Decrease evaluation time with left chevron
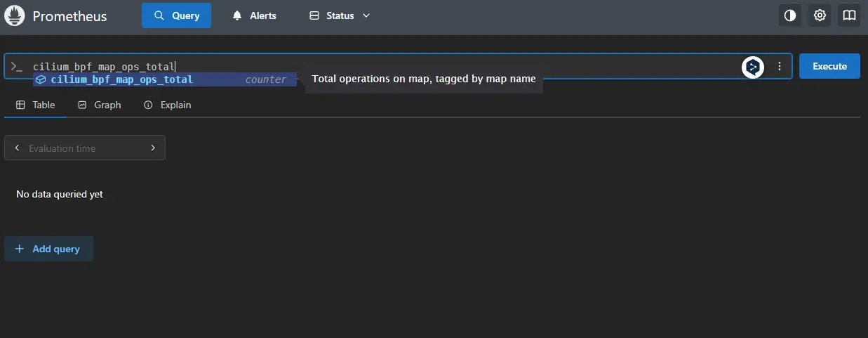The image size is (868, 338). (x=17, y=148)
